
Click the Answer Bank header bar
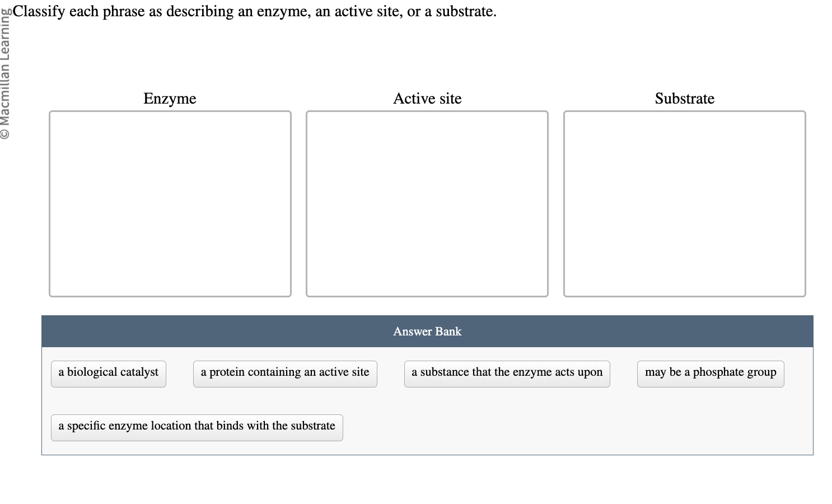point(427,331)
